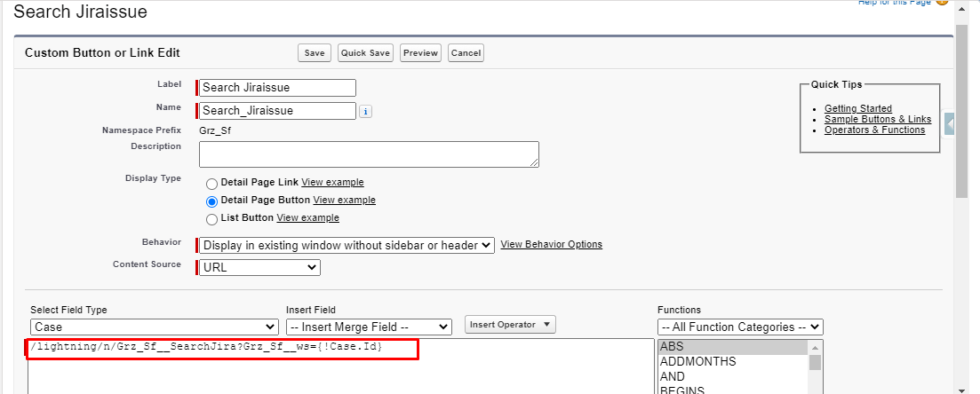Select ADDMONTHS in the functions list

[x=733, y=361]
